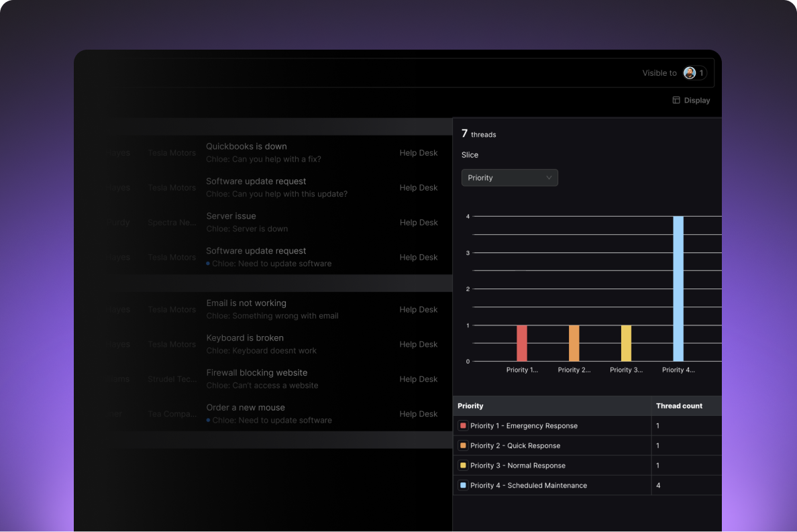Sort by the Thread count column header

point(679,406)
